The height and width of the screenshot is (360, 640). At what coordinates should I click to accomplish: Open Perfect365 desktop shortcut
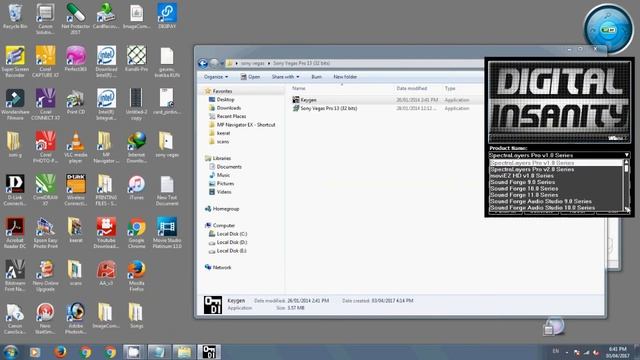click(x=76, y=59)
